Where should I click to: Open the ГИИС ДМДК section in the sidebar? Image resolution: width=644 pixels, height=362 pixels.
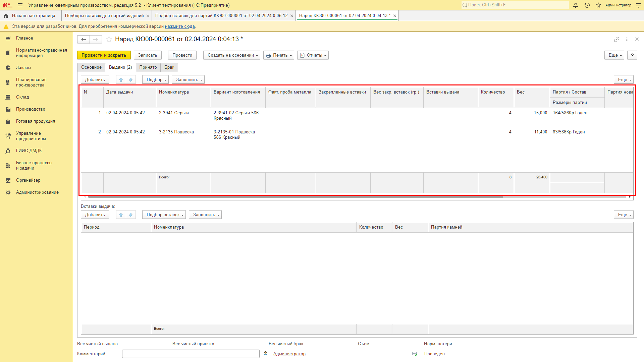click(29, 151)
